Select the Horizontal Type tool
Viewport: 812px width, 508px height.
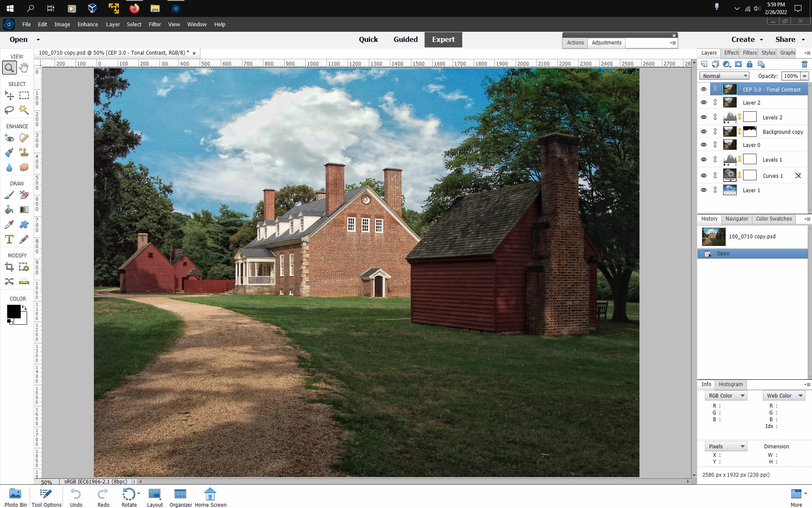9,239
